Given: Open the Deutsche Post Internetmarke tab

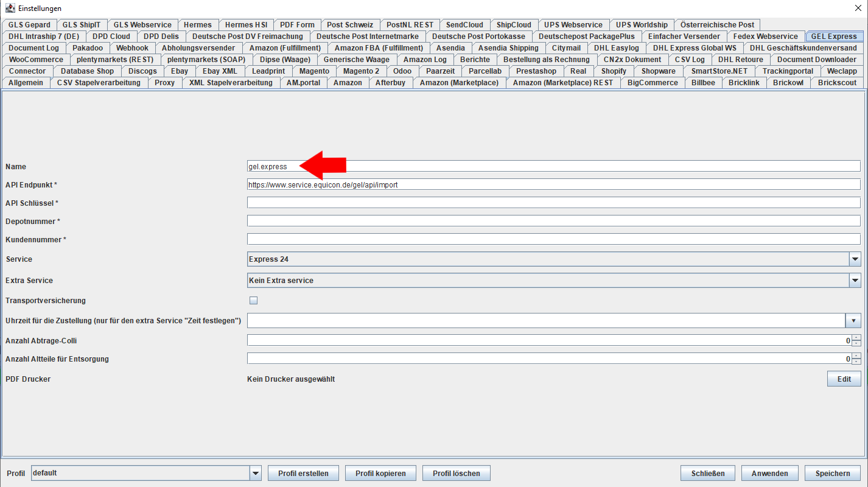Looking at the screenshot, I should click(368, 37).
